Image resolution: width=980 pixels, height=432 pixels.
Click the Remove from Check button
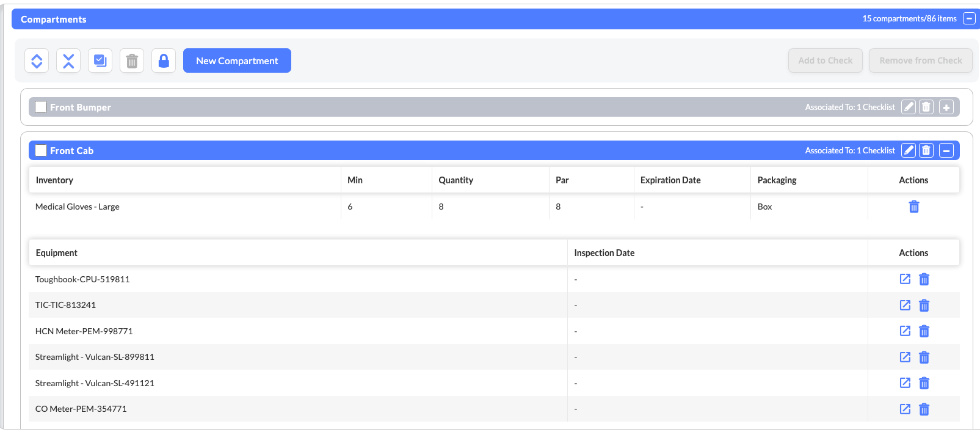921,60
